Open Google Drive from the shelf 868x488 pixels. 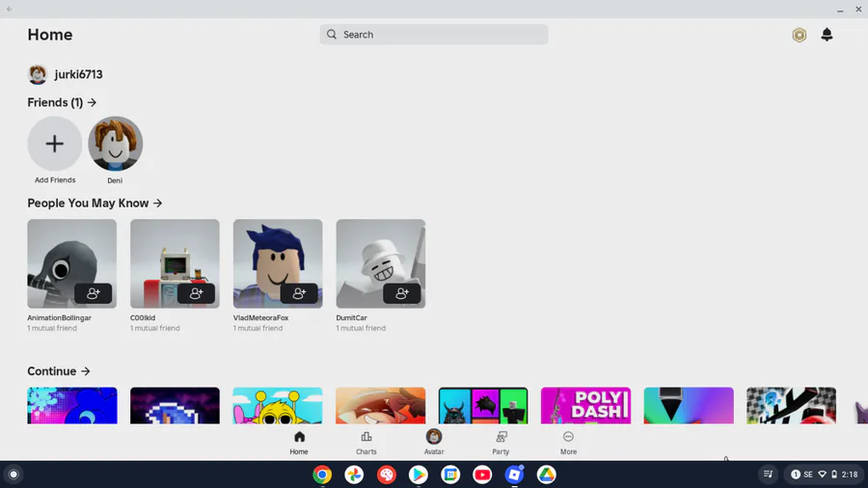coord(547,474)
